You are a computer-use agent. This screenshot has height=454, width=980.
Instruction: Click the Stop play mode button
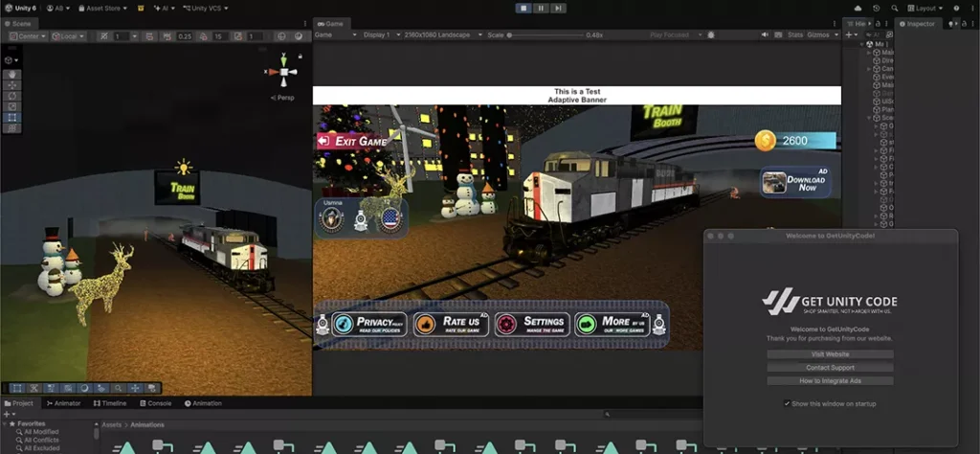coord(523,8)
